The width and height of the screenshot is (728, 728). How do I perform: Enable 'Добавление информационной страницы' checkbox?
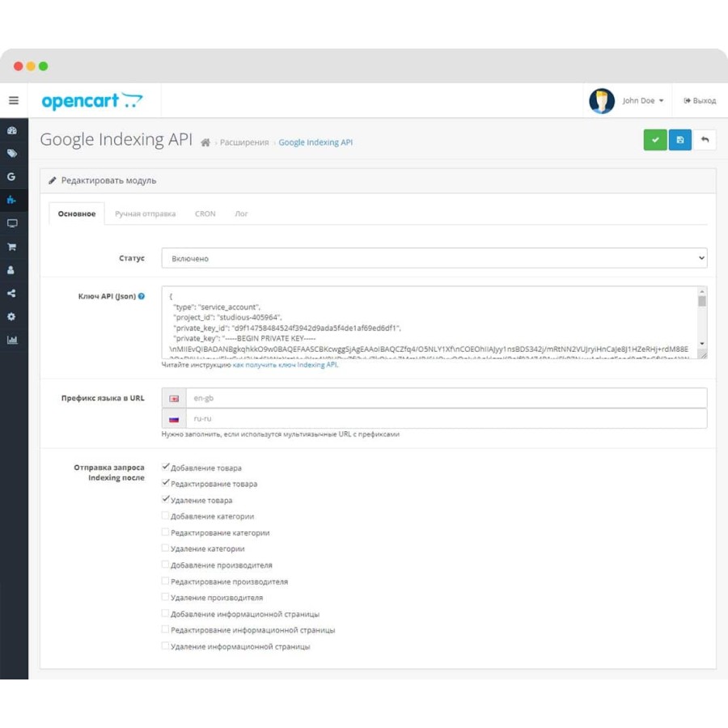(165, 613)
